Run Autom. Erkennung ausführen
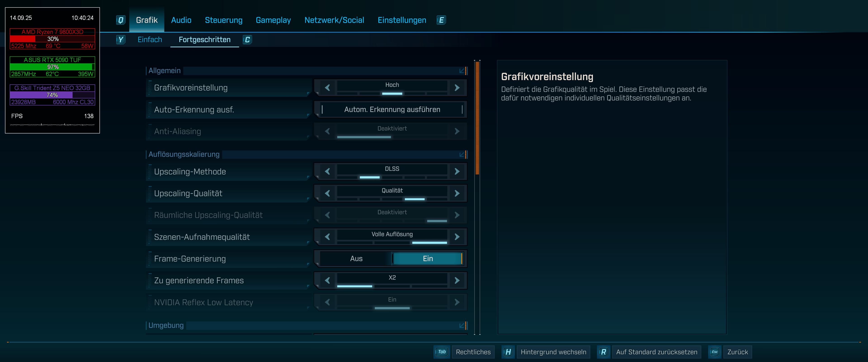The height and width of the screenshot is (362, 868). pos(392,110)
